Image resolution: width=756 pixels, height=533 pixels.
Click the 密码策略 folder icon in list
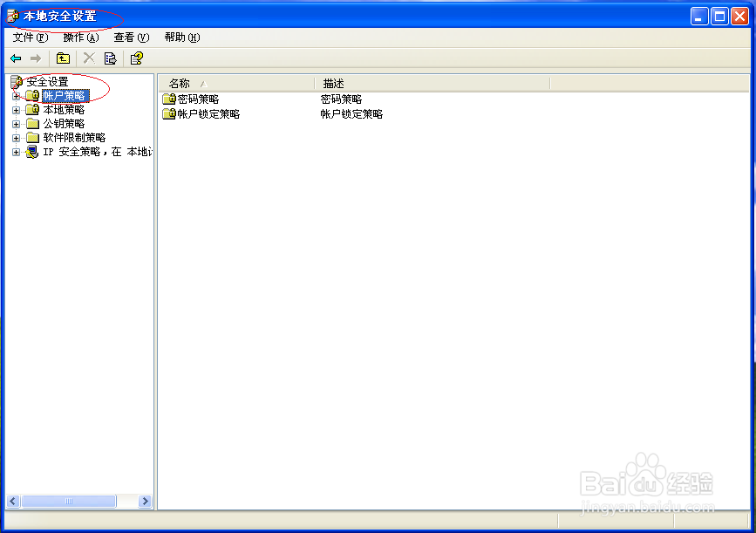169,99
